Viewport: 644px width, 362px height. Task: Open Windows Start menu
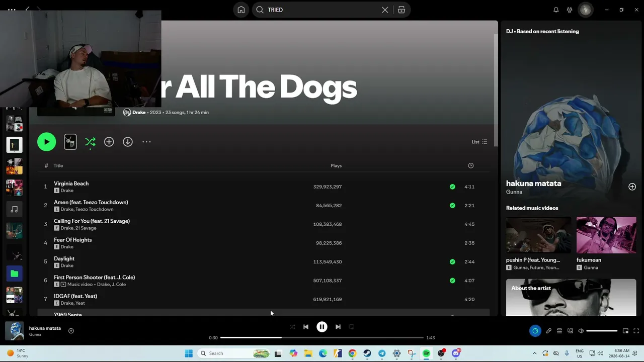coord(189,353)
